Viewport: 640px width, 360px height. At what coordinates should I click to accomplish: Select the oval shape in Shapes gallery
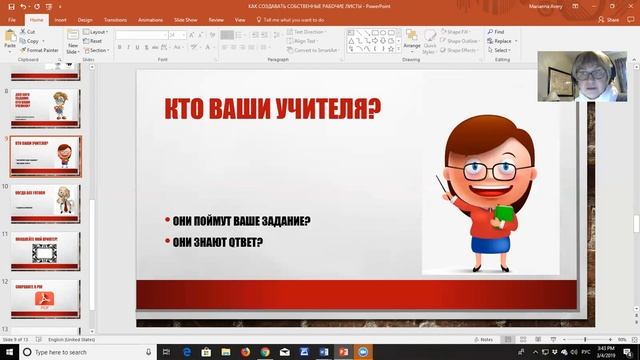(383, 33)
